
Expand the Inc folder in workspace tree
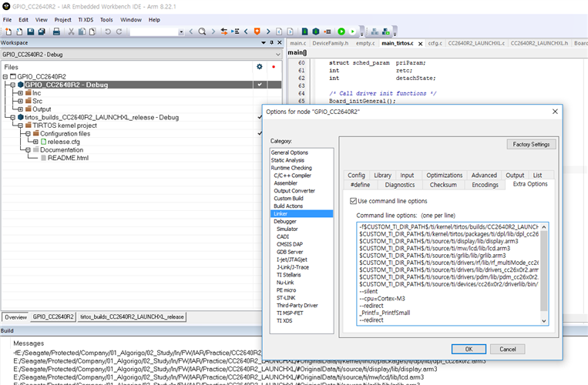click(x=20, y=93)
